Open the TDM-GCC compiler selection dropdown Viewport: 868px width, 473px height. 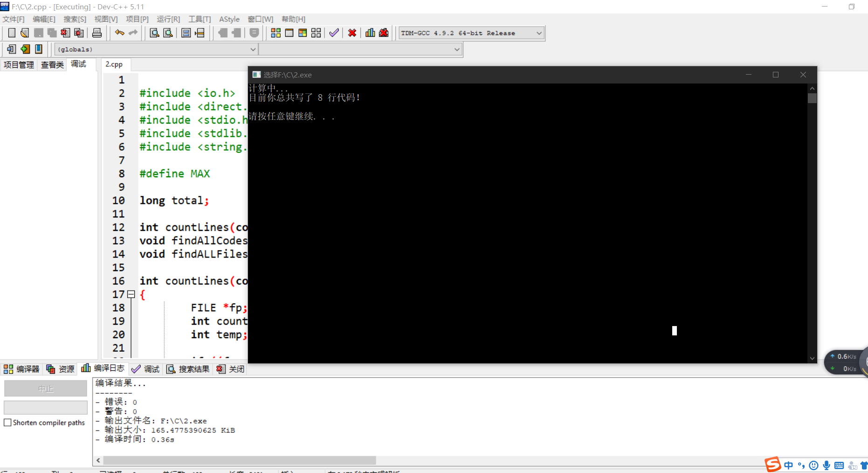point(539,33)
